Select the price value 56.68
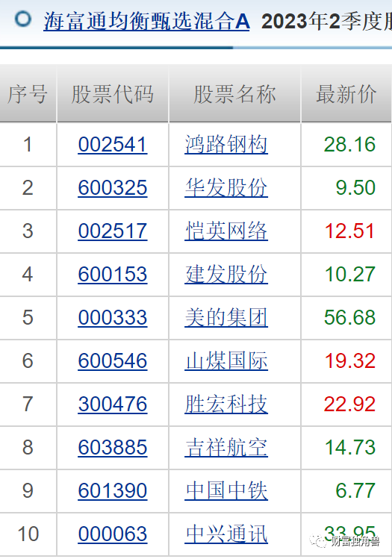Image resolution: width=392 pixels, height=559 pixels. (x=349, y=318)
